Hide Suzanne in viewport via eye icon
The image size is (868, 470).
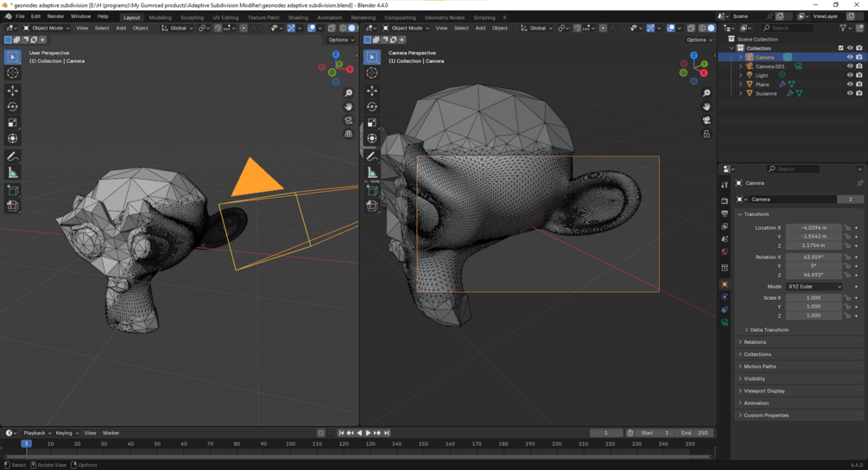pos(850,93)
